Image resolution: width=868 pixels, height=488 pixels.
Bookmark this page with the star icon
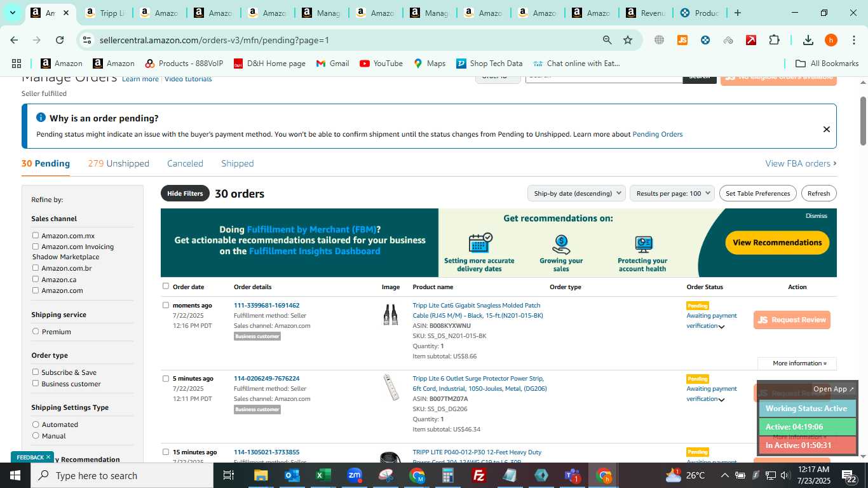628,40
